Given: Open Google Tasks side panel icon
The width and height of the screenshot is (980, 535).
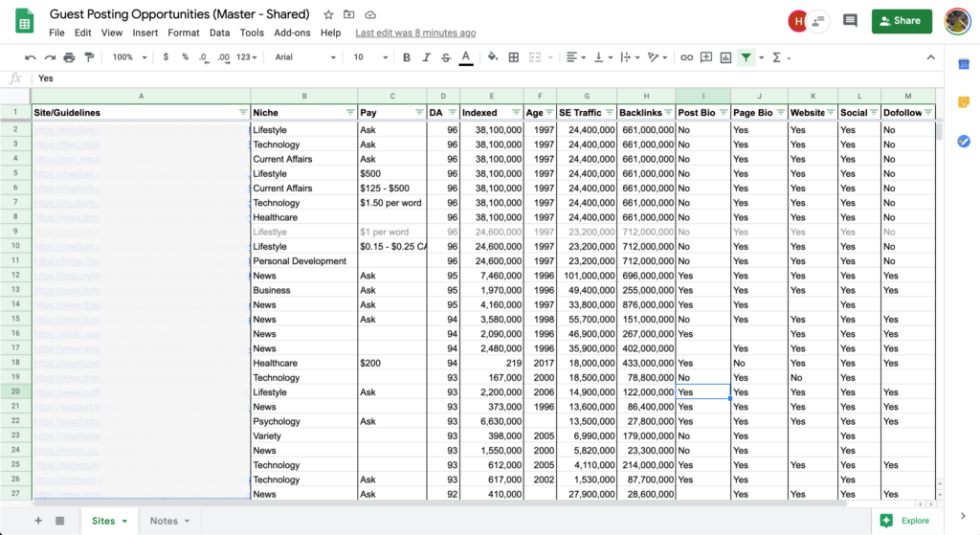Looking at the screenshot, I should pyautogui.click(x=963, y=142).
